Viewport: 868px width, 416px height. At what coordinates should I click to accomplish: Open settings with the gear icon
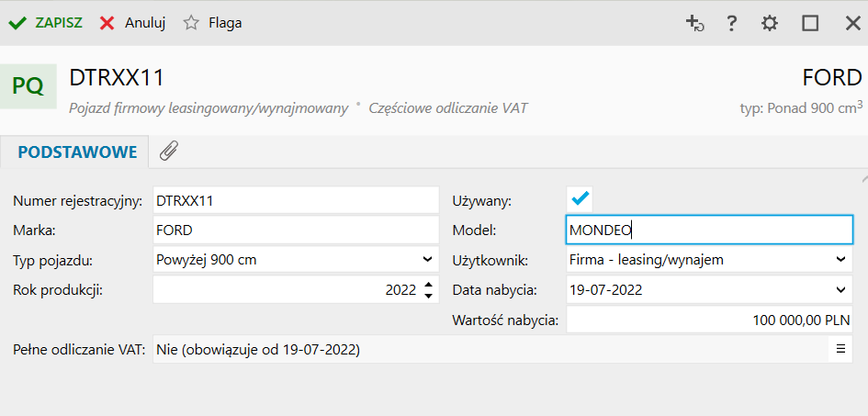(x=770, y=23)
